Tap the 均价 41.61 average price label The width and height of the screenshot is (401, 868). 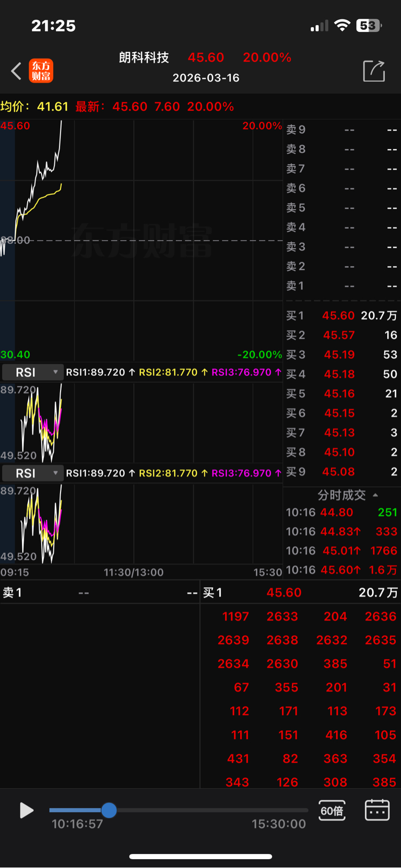pyautogui.click(x=34, y=106)
